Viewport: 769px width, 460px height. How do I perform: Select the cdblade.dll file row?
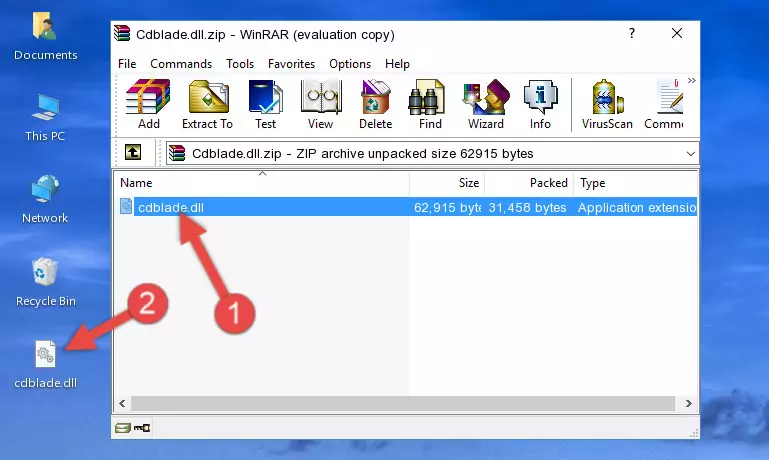coord(406,207)
